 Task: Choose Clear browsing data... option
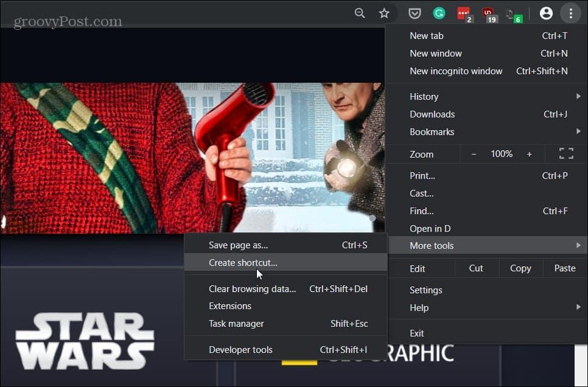tap(285, 289)
